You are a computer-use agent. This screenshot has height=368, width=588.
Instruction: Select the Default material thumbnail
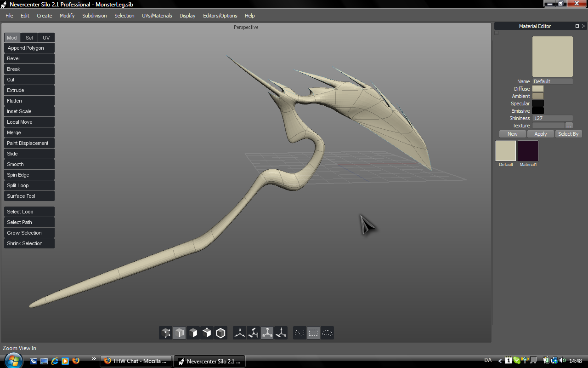[506, 151]
